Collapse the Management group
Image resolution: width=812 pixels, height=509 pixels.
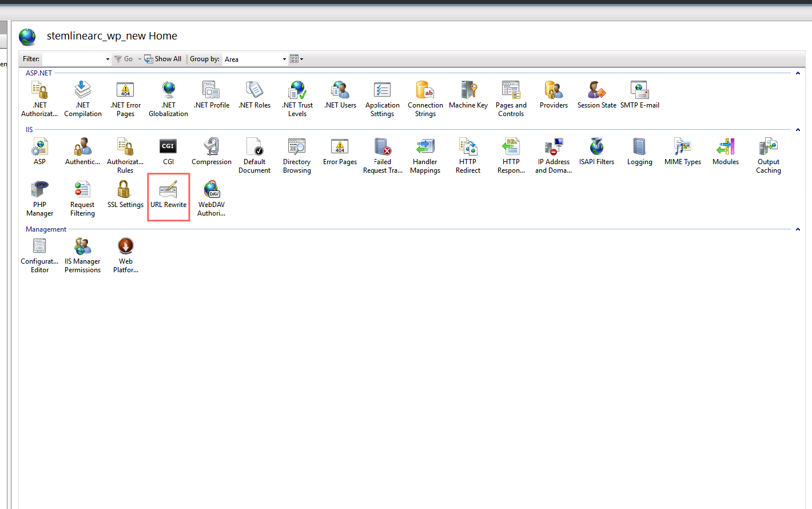pyautogui.click(x=798, y=229)
